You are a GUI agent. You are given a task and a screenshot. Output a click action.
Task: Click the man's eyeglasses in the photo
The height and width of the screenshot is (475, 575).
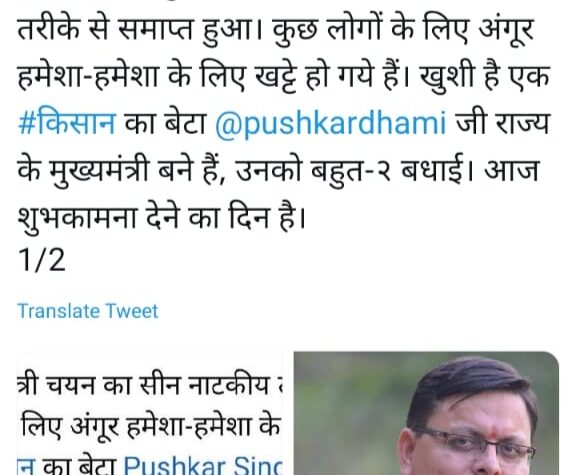(x=475, y=442)
